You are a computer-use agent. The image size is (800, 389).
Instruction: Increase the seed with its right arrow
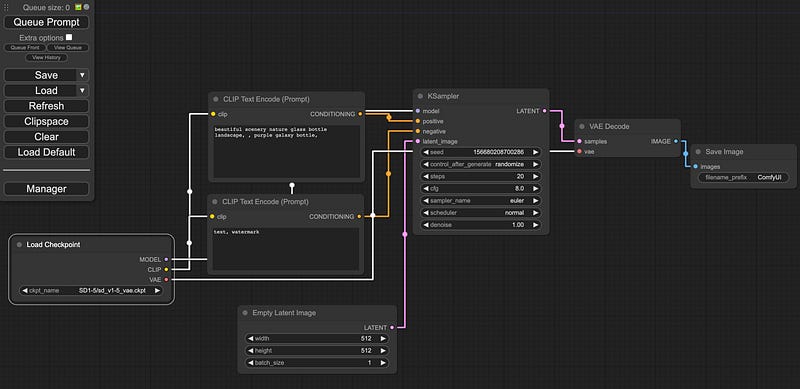[x=536, y=152]
